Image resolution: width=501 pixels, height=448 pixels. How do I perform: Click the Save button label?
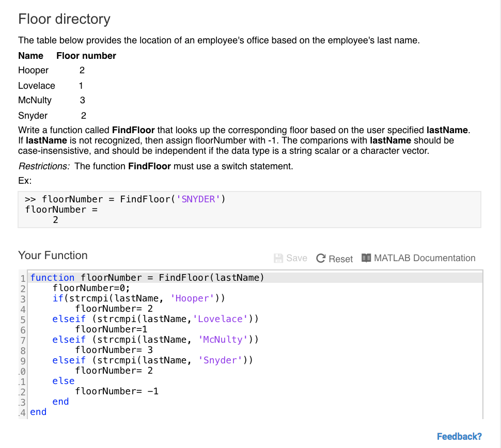296,258
